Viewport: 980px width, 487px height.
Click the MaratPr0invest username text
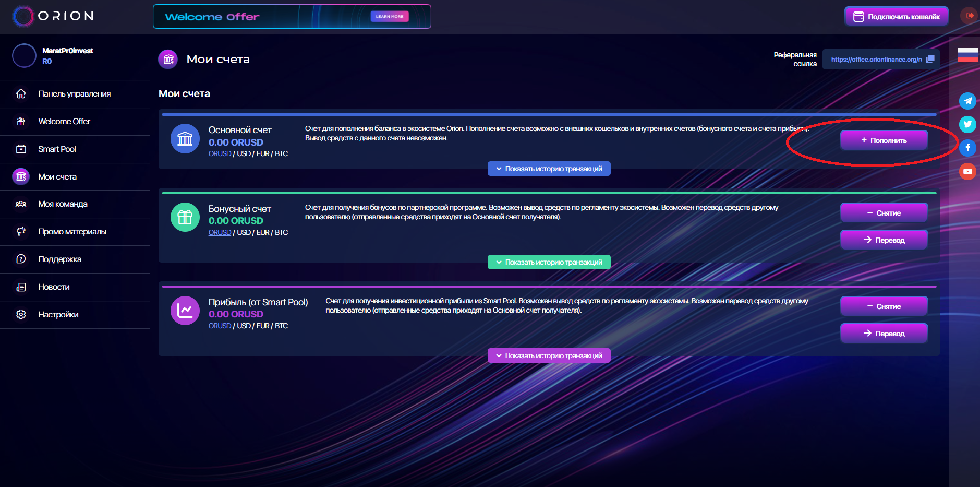[x=67, y=51]
